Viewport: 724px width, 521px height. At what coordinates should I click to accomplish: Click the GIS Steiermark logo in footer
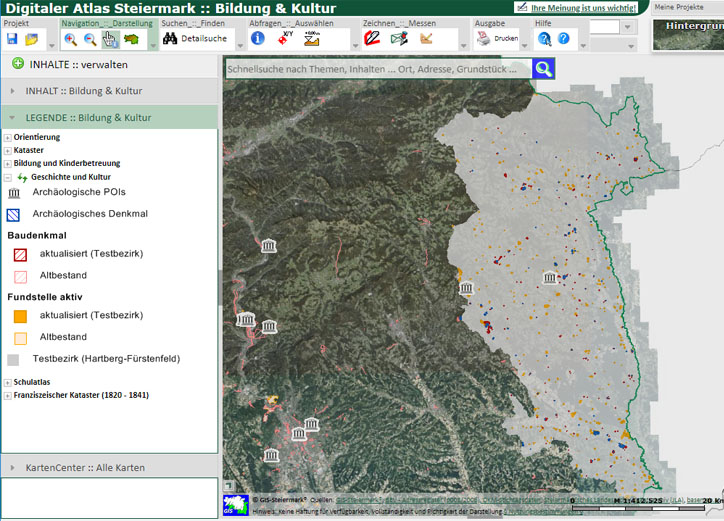[x=236, y=505]
